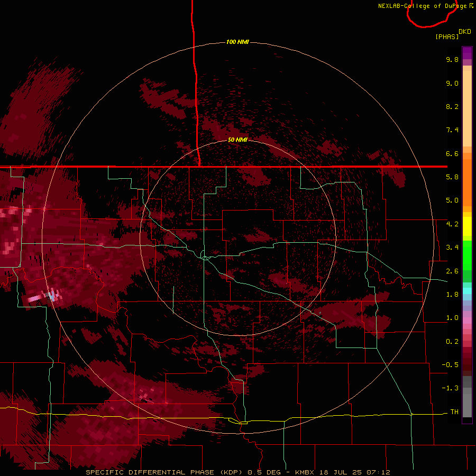Click the 1.8 color scale value
Image resolution: width=476 pixels, height=476 pixels.
pyautogui.click(x=452, y=295)
